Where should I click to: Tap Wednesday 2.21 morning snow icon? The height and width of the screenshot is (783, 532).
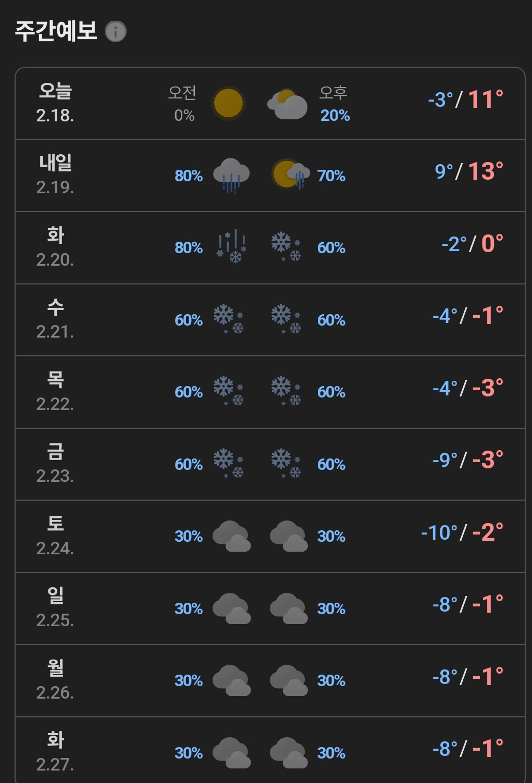[x=229, y=319]
